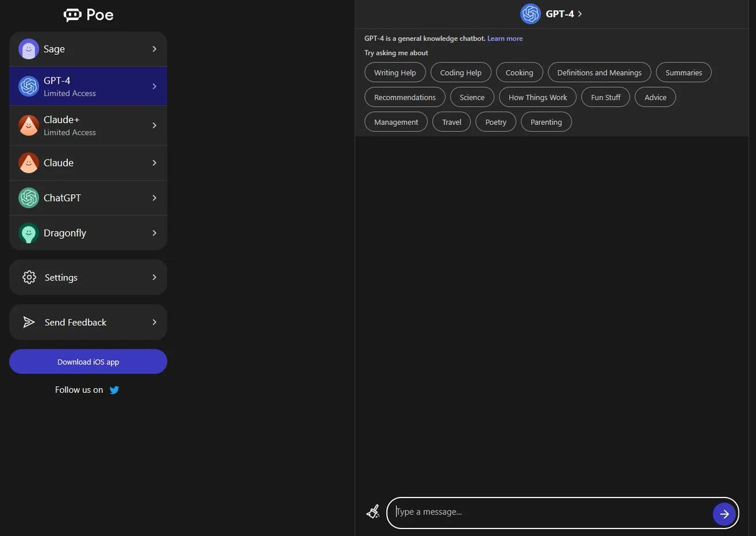The image size is (756, 536).
Task: Click the Claude bot avatar in sidebar
Action: tap(28, 163)
